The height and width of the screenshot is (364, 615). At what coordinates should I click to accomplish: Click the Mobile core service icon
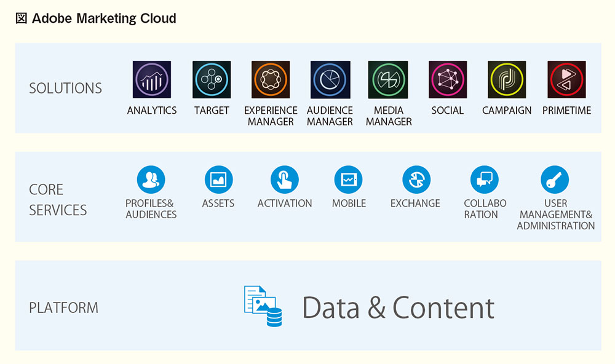point(348,180)
